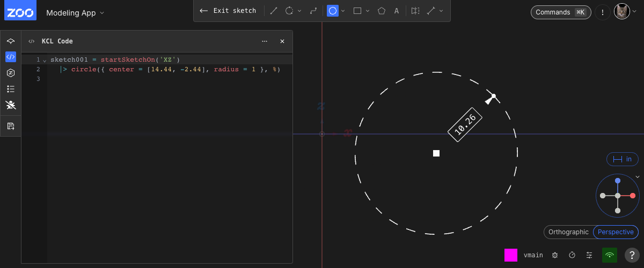Select the Text tool

[397, 11]
